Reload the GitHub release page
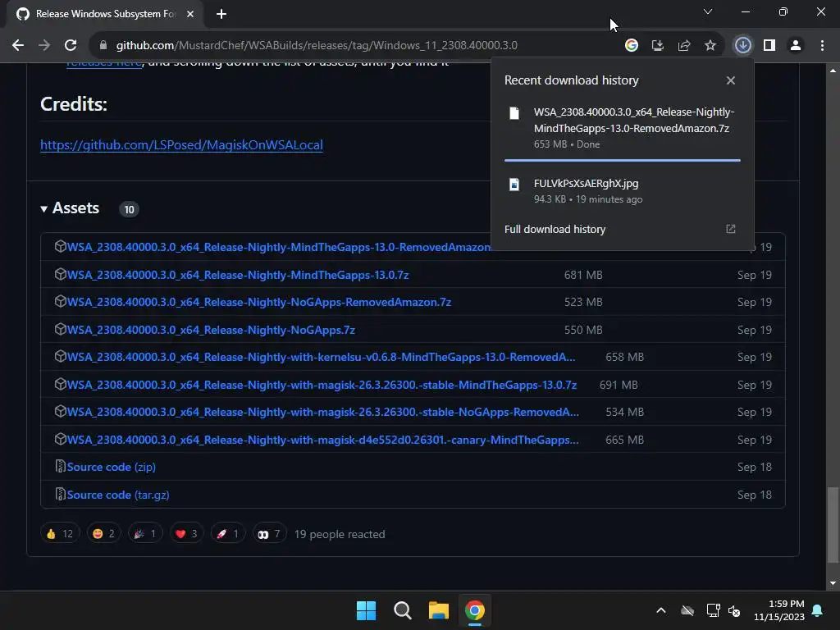This screenshot has width=840, height=630. (x=71, y=46)
